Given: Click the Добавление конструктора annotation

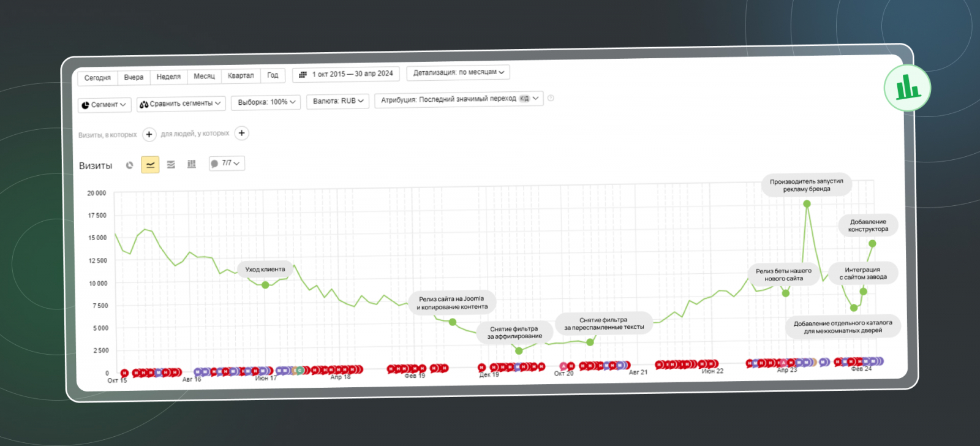Looking at the screenshot, I should click(x=868, y=225).
